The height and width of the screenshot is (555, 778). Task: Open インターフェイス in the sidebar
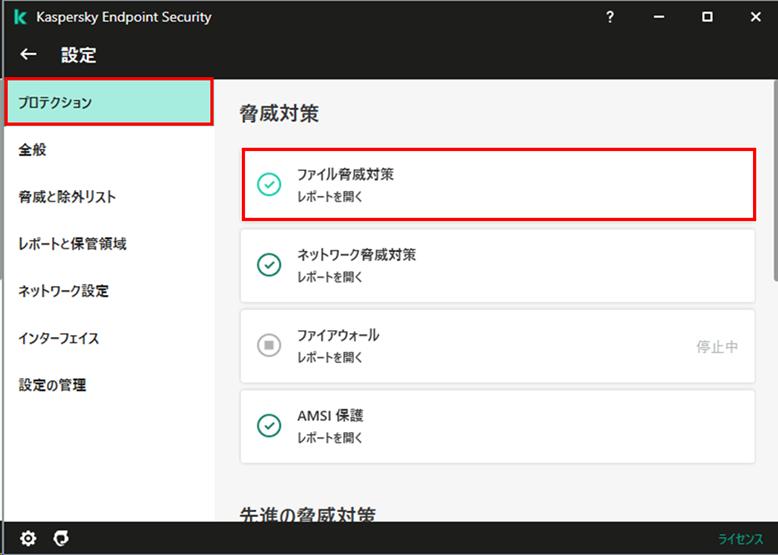(109, 338)
